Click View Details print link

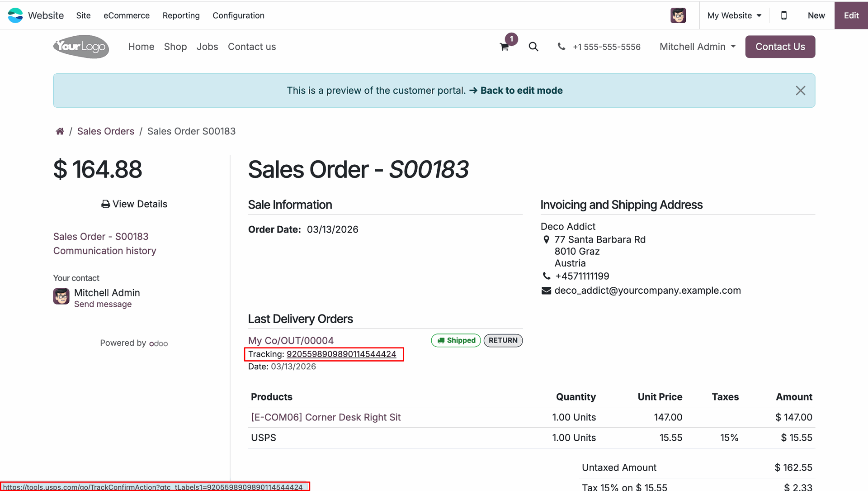pos(134,204)
